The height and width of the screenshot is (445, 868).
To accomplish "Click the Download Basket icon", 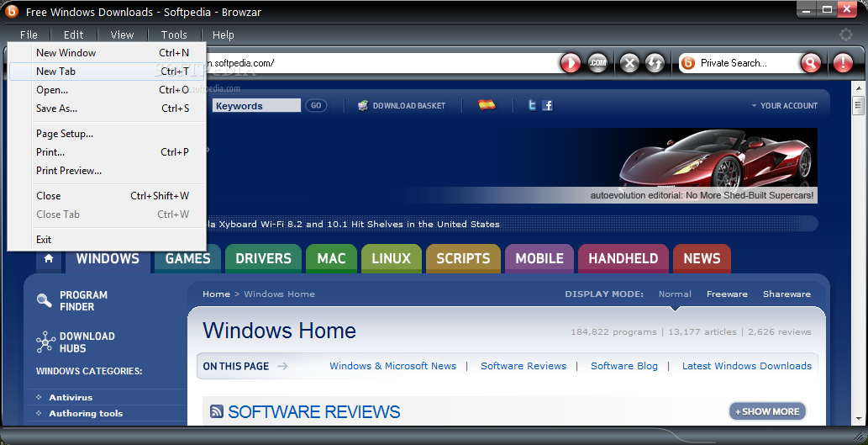I will point(363,105).
